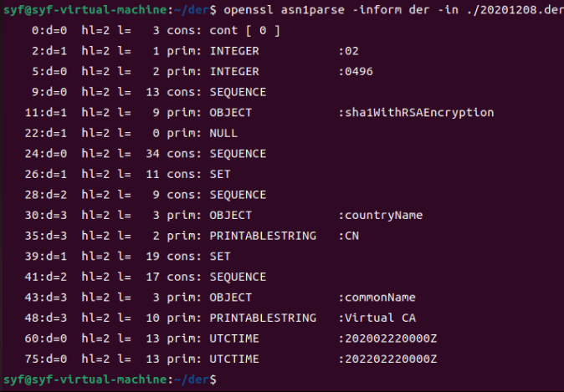This screenshot has width=564, height=392.
Task: Click the NULL primitive entry
Action: (225, 134)
